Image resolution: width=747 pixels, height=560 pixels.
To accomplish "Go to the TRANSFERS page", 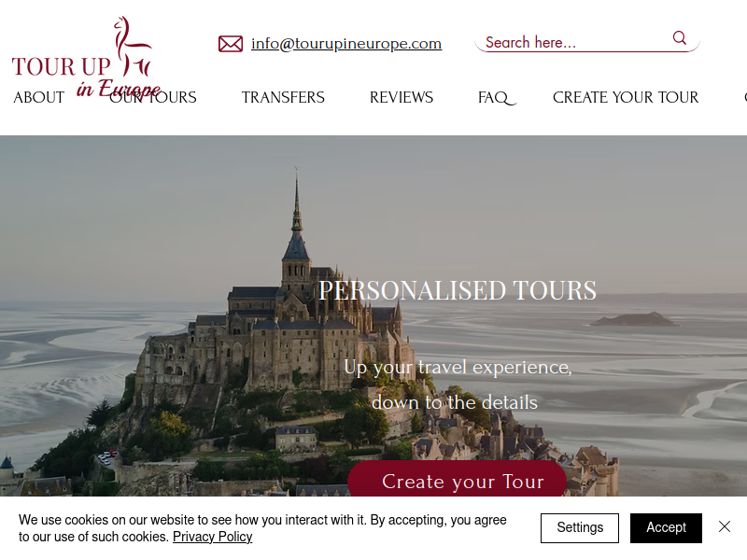I will pyautogui.click(x=283, y=97).
